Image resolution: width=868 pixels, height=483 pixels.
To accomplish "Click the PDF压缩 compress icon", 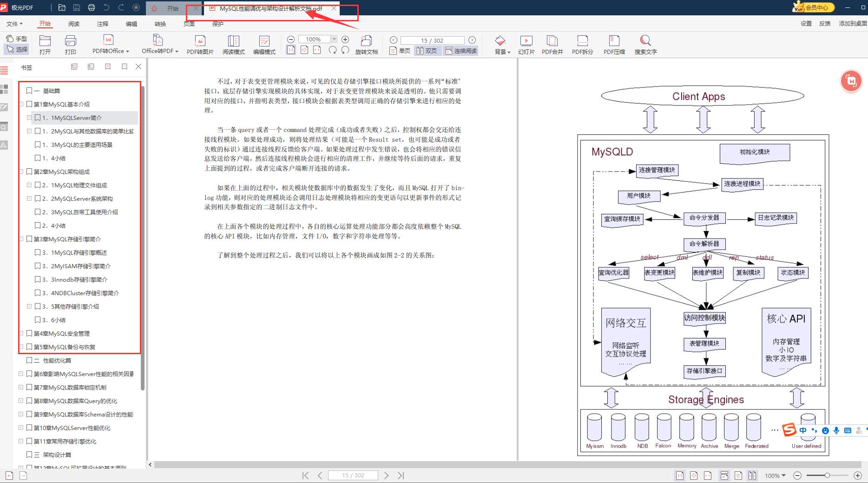I will click(614, 45).
